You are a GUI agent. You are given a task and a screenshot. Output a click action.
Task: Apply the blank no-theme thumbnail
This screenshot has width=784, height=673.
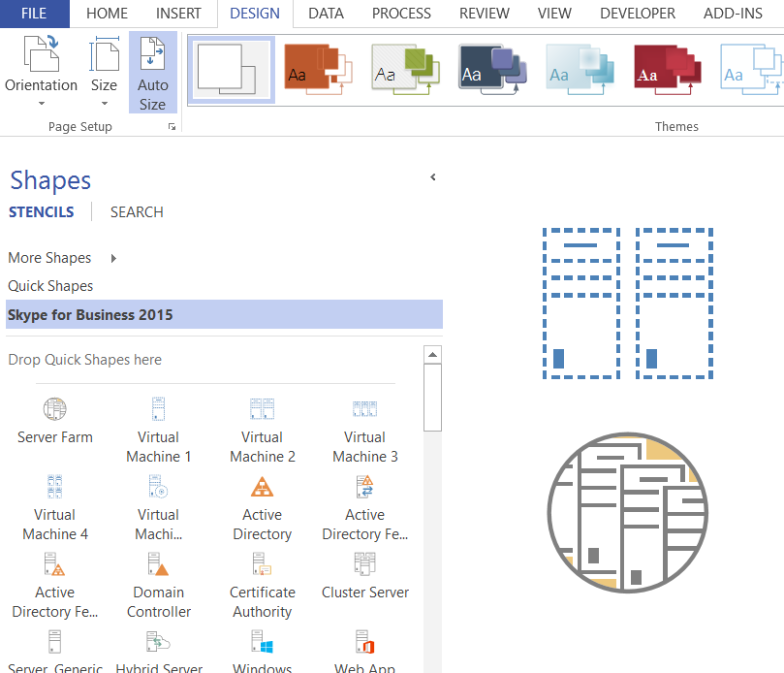click(x=231, y=70)
